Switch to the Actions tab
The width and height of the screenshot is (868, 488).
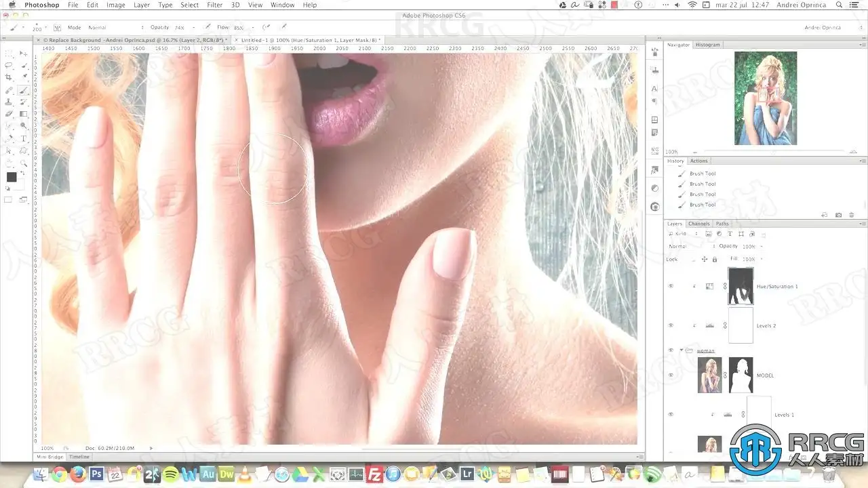coord(698,161)
